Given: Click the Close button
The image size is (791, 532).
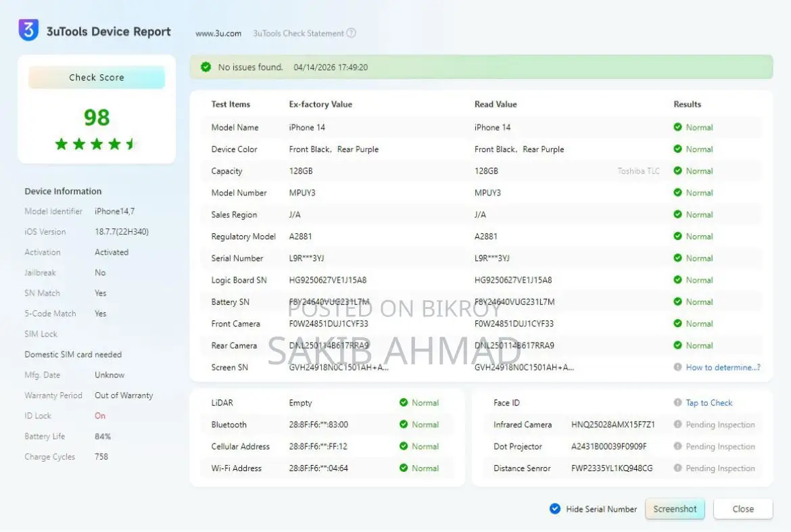Looking at the screenshot, I should [742, 509].
